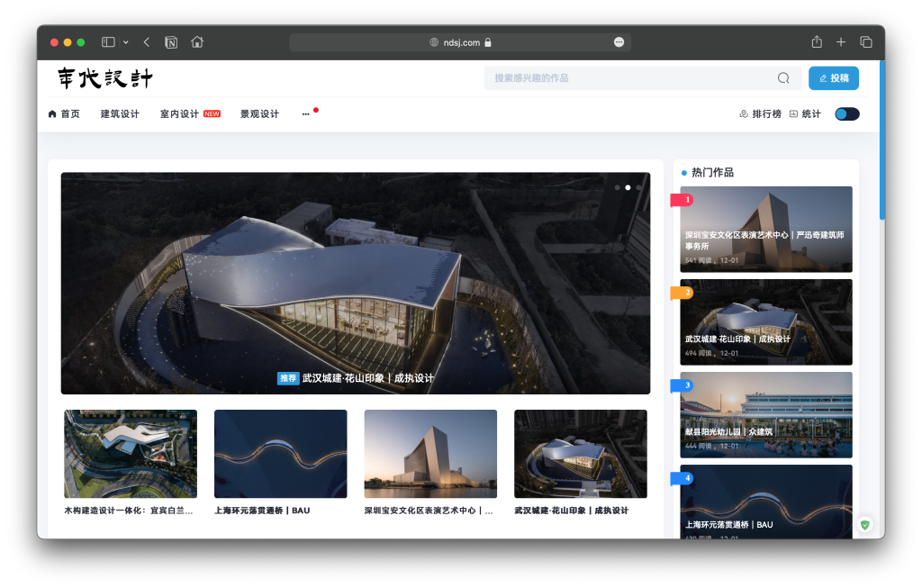Expand the more categories ellipsis menu
The width and height of the screenshot is (922, 588).
coord(306,114)
